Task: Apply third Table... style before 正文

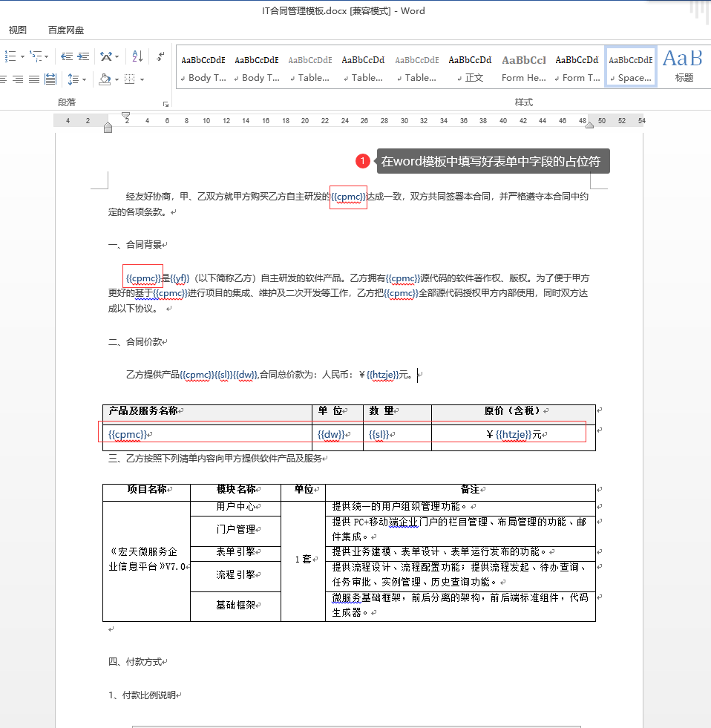Action: [x=417, y=68]
